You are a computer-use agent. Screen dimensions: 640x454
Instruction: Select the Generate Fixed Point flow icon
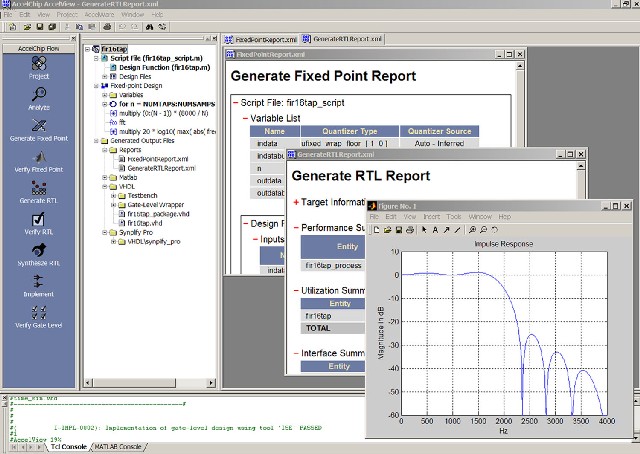(39, 125)
